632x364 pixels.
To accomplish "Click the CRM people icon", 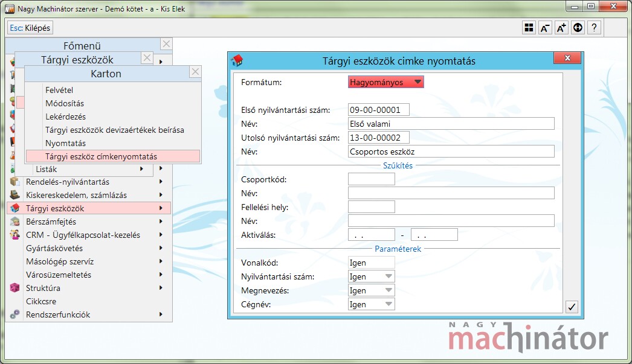I will [x=15, y=235].
